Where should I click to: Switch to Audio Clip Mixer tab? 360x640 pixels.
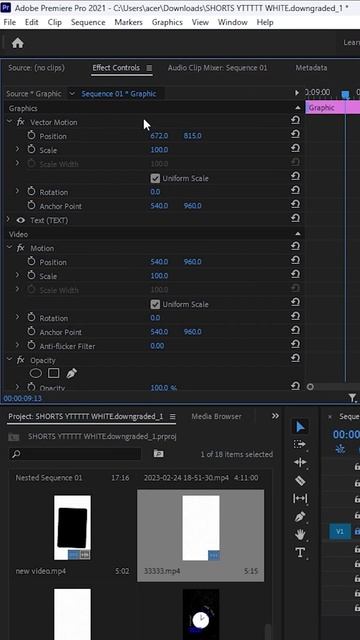click(218, 68)
